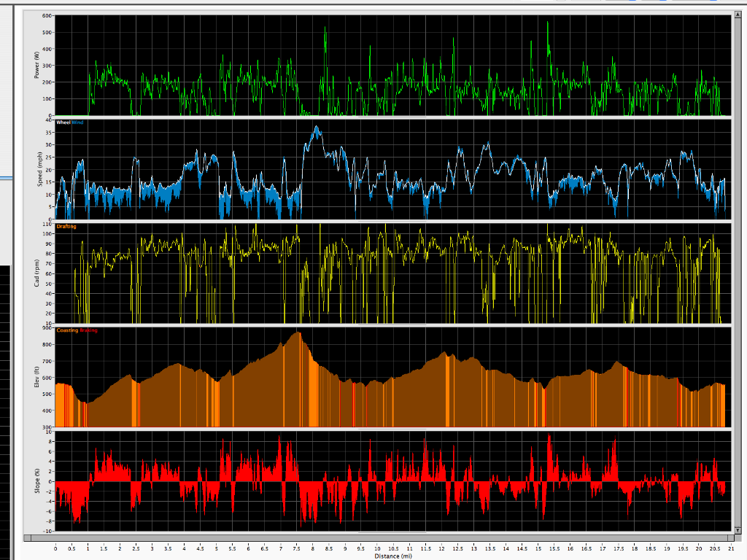Click the Elev (ft) axis label
Image resolution: width=747 pixels, height=560 pixels.
[37, 378]
